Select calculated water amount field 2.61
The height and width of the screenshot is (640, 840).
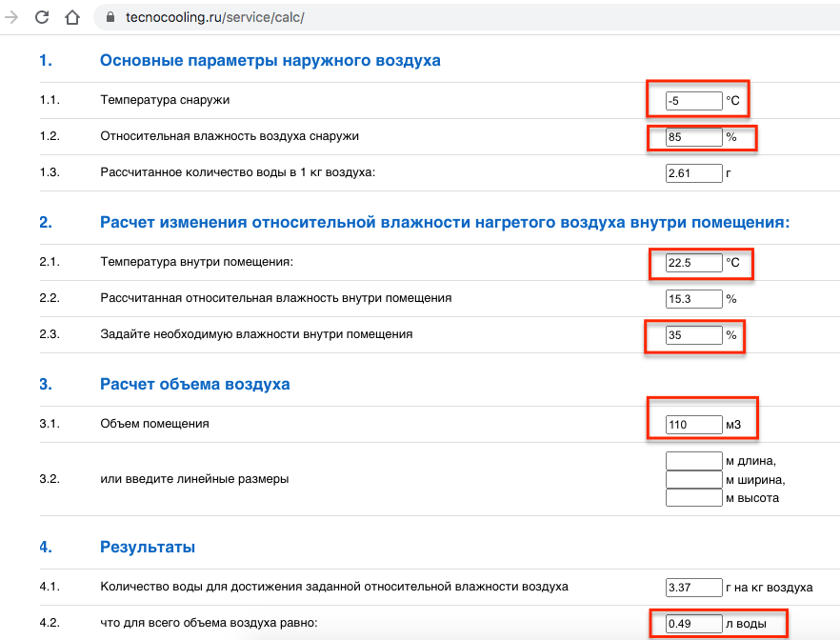click(x=693, y=173)
